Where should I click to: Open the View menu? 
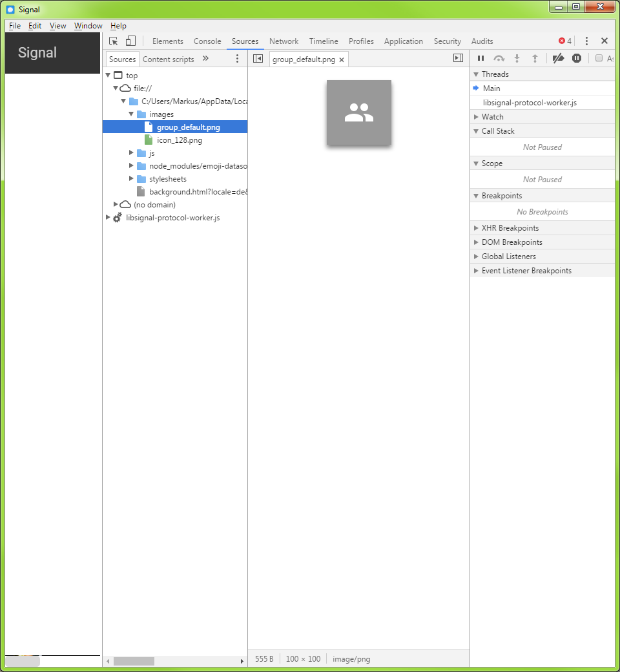(58, 26)
